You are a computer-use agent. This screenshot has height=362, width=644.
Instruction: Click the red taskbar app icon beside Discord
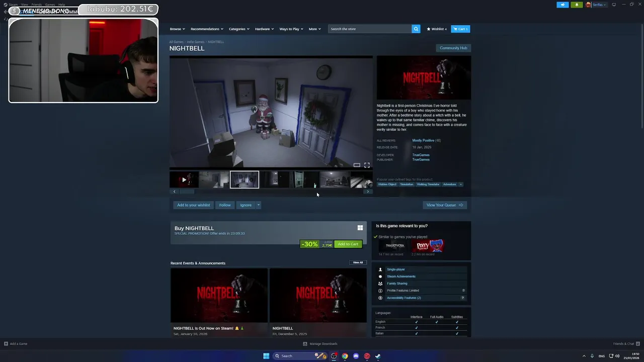[367, 356]
